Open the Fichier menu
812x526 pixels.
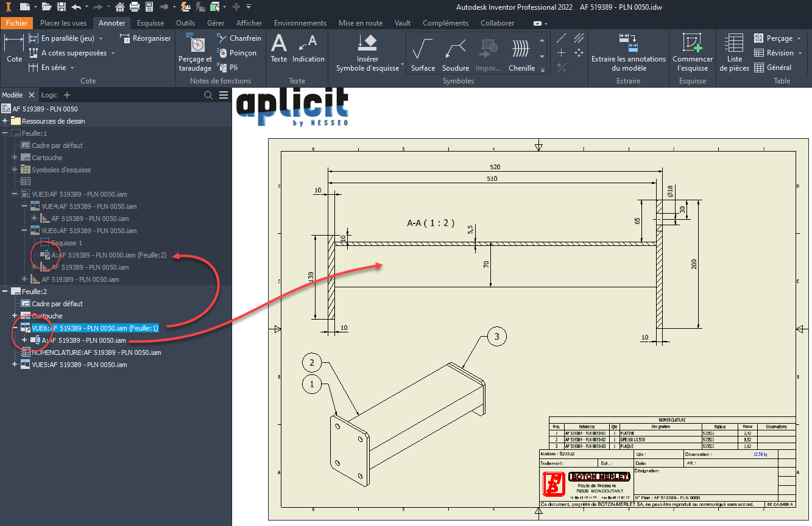click(x=17, y=23)
